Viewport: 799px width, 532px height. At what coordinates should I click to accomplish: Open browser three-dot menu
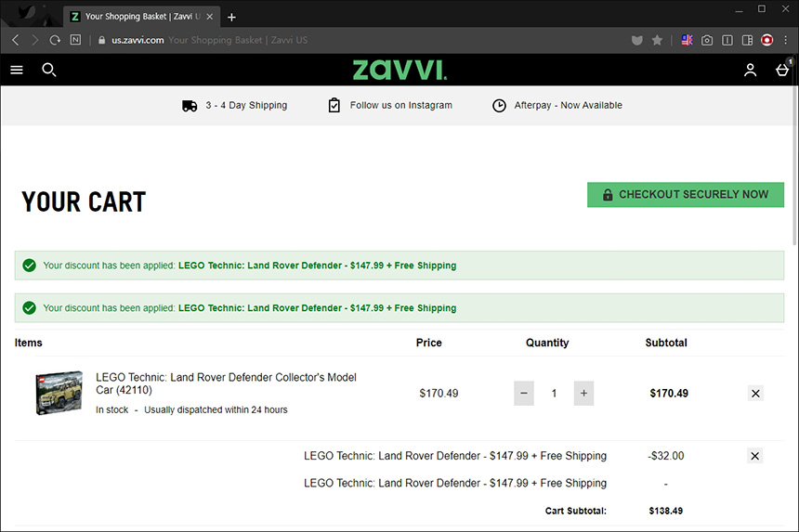point(786,40)
